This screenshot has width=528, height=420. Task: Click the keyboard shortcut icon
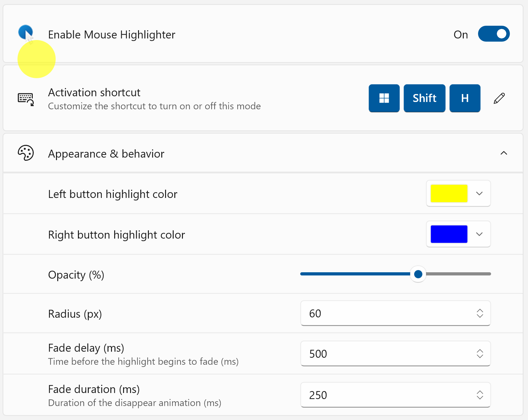click(26, 99)
